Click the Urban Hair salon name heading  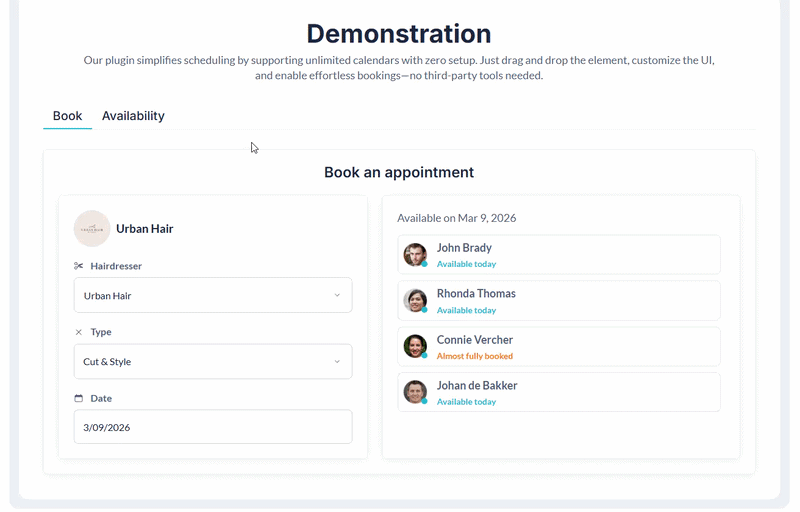tap(145, 229)
